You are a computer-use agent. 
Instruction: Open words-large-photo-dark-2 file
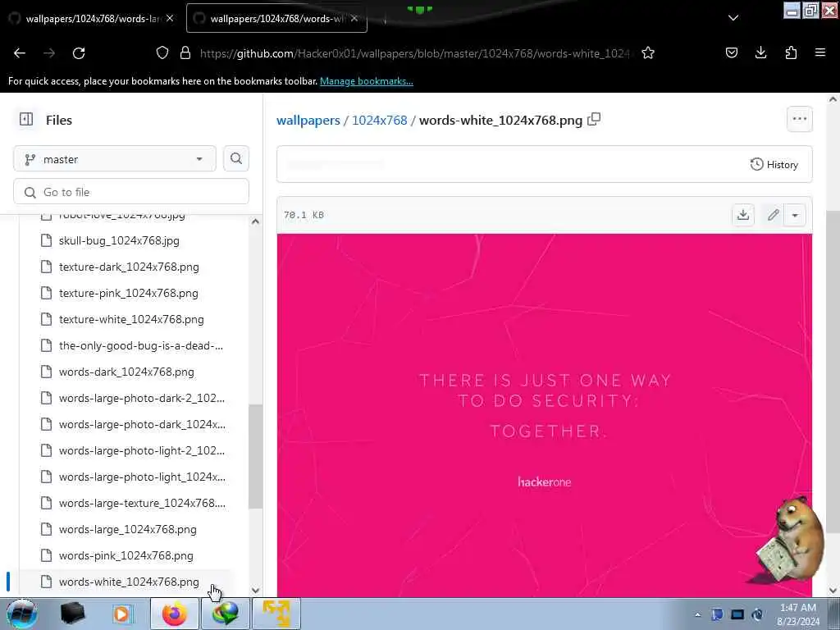tap(141, 398)
